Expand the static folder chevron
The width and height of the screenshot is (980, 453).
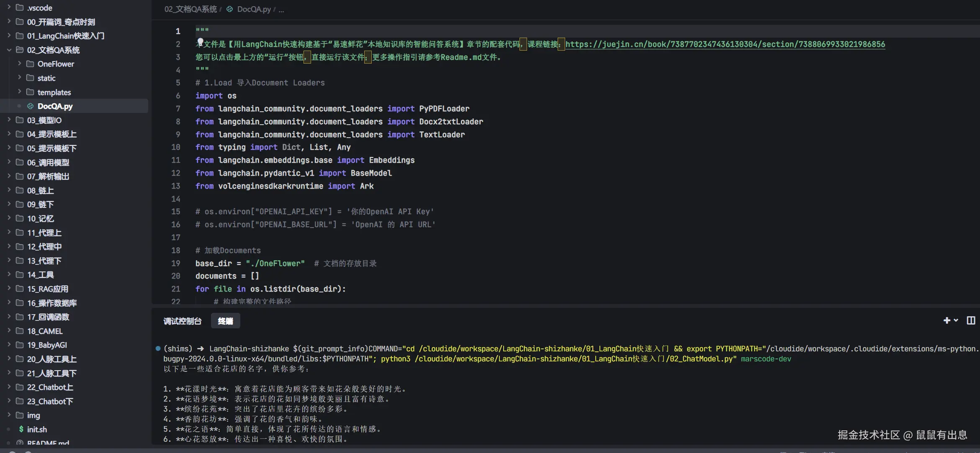[x=19, y=78]
